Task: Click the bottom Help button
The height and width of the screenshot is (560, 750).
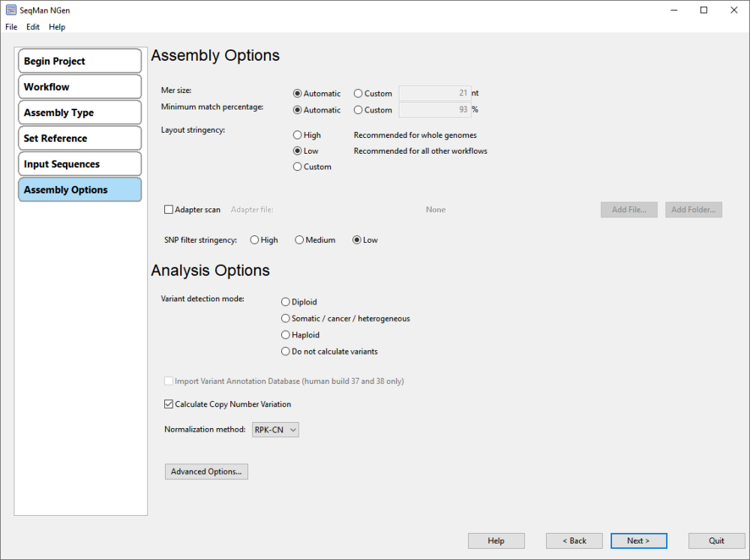Action: point(496,541)
